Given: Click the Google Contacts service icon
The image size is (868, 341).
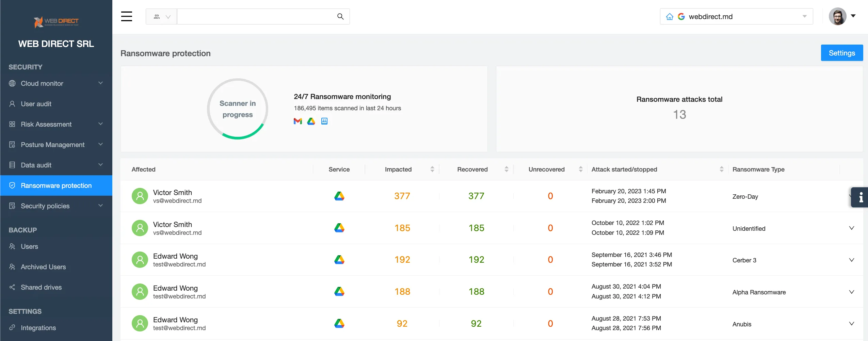Looking at the screenshot, I should tap(324, 121).
